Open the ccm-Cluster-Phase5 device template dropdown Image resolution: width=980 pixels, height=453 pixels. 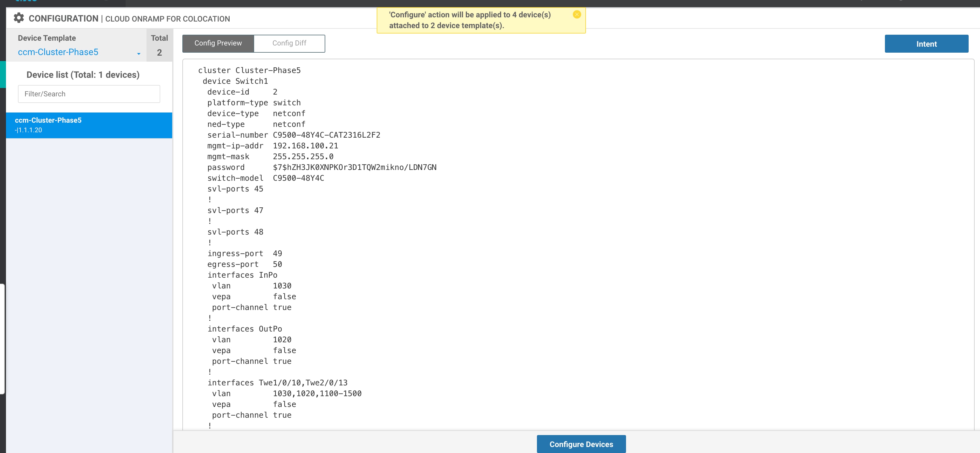click(x=79, y=52)
